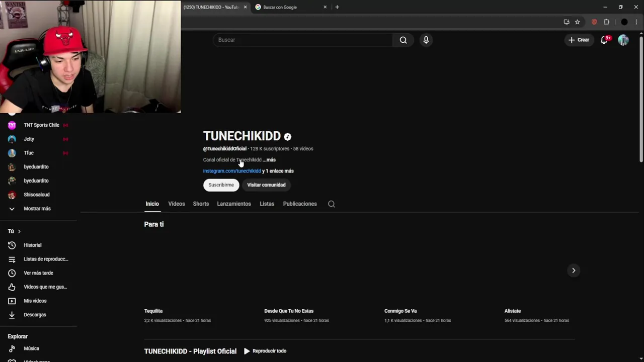
Task: Bookmark this page with the star icon
Action: 578,22
